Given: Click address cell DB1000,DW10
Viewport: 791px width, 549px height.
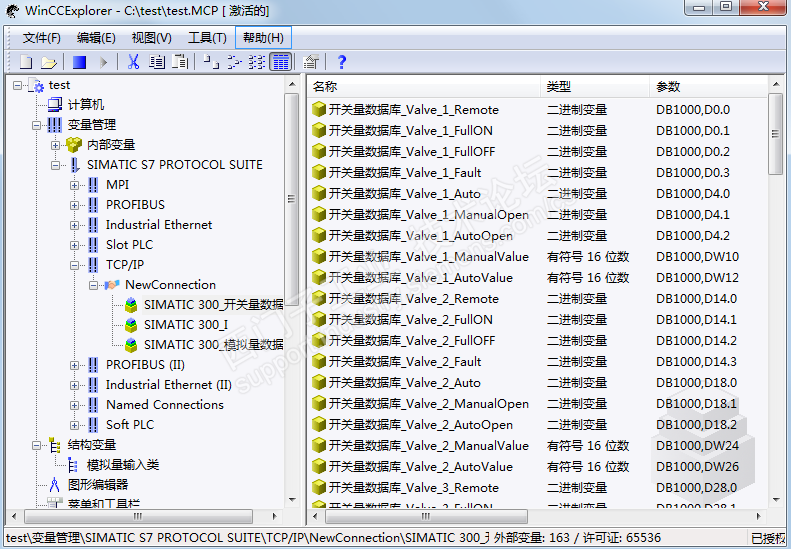Looking at the screenshot, I should [697, 256].
